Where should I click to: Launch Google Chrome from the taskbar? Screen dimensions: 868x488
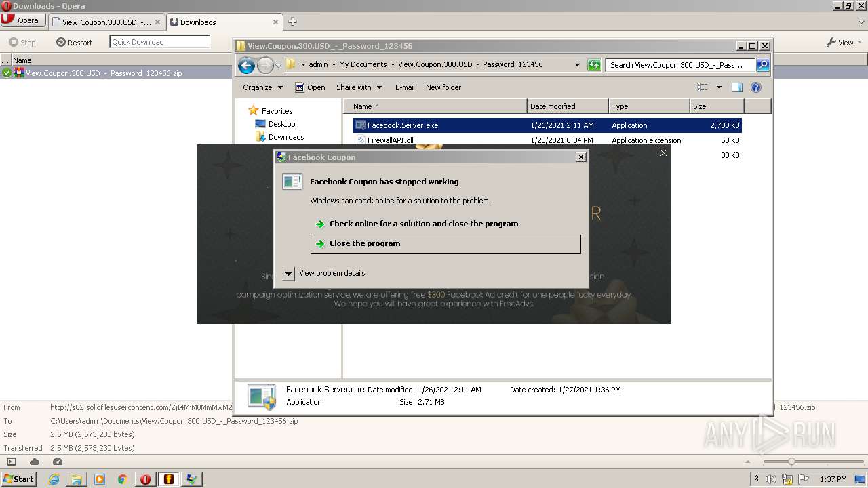(x=123, y=479)
